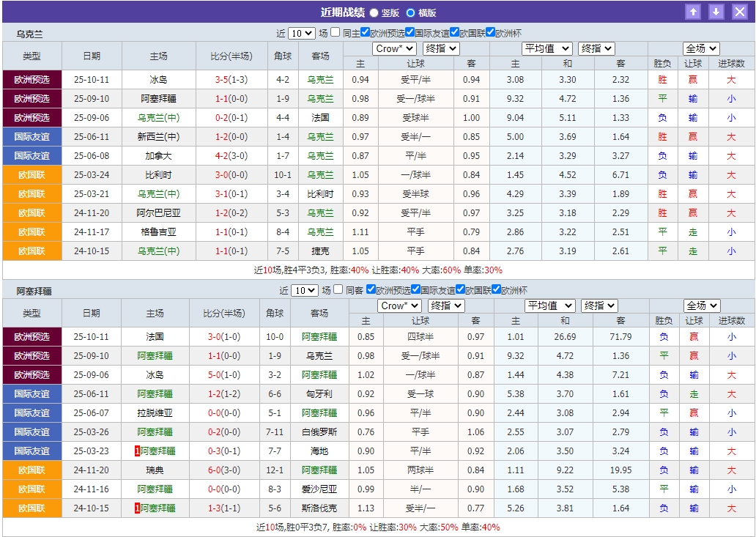Click the 乌克兰 team link on the 25-10-11 row
Viewport: 756px width, 537px height.
point(320,79)
